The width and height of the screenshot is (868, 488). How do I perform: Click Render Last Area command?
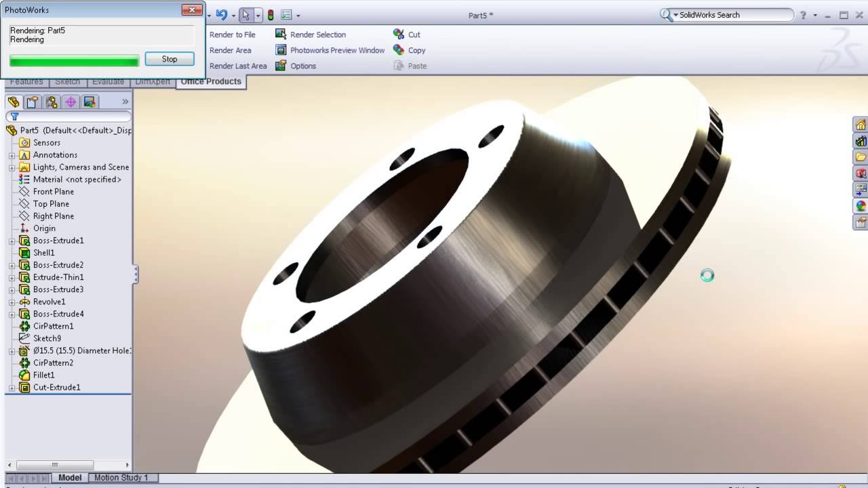(x=238, y=66)
